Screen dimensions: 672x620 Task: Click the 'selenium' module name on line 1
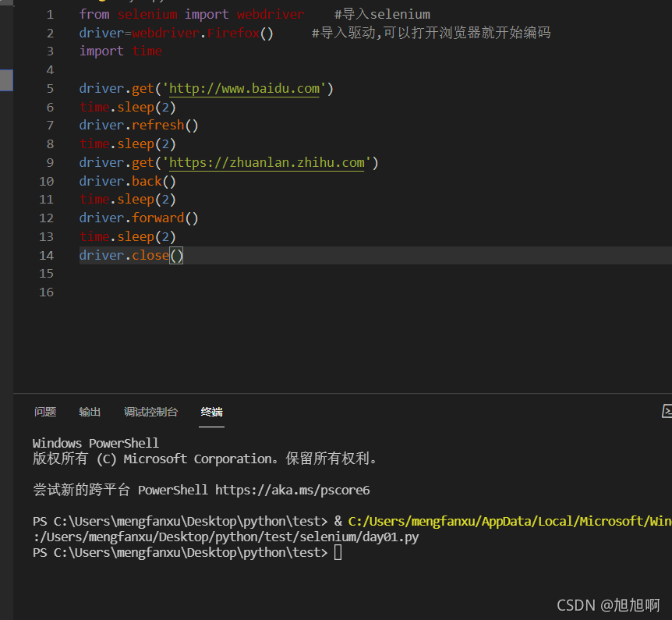click(147, 15)
